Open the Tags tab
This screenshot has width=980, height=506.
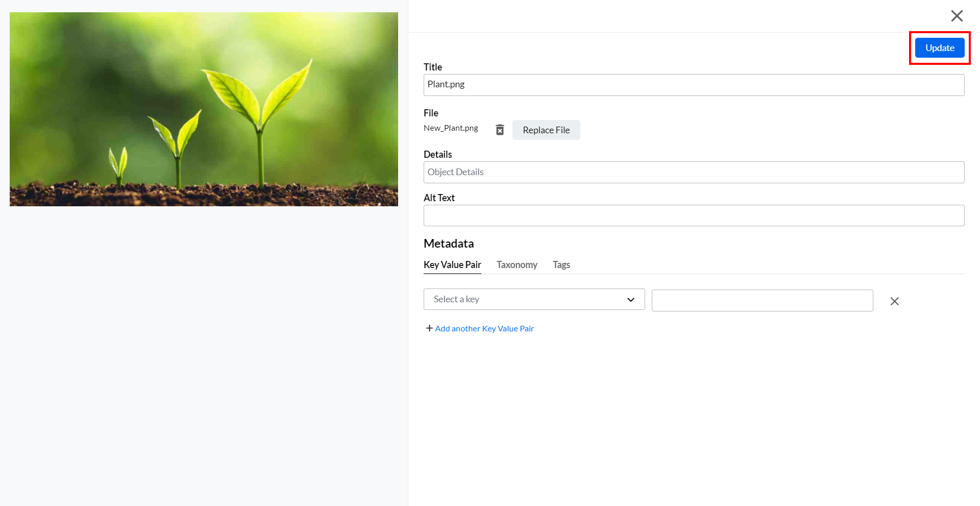[561, 265]
